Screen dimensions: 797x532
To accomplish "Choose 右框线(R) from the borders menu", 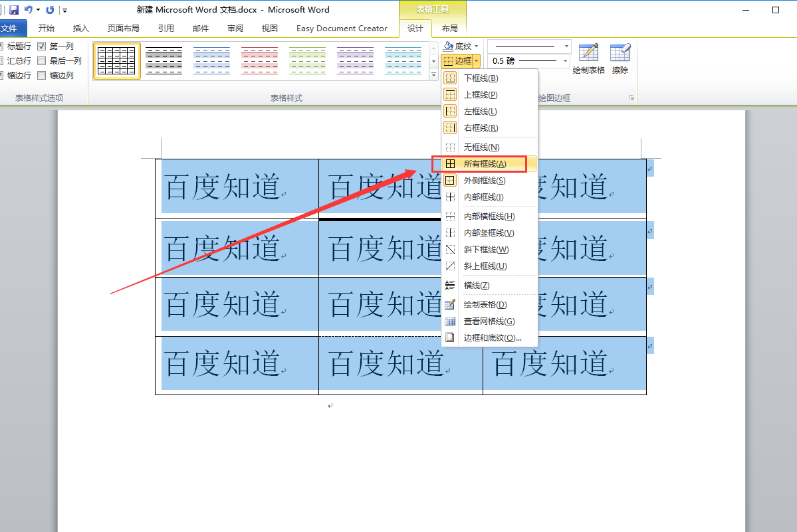I will pos(489,128).
